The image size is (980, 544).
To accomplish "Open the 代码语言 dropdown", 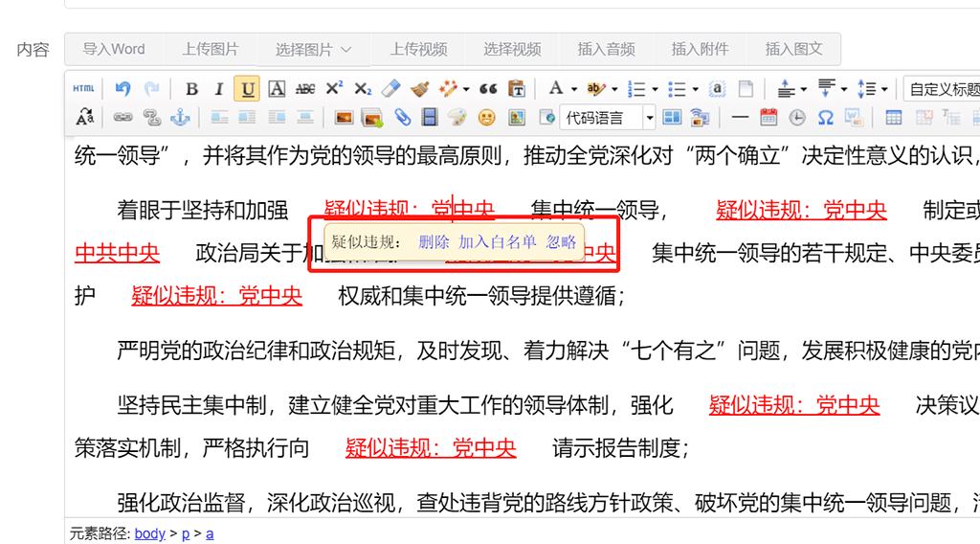I will click(650, 118).
